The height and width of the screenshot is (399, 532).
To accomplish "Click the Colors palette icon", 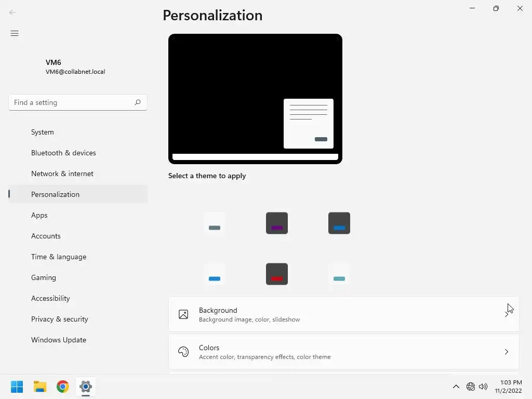I will pos(183,352).
